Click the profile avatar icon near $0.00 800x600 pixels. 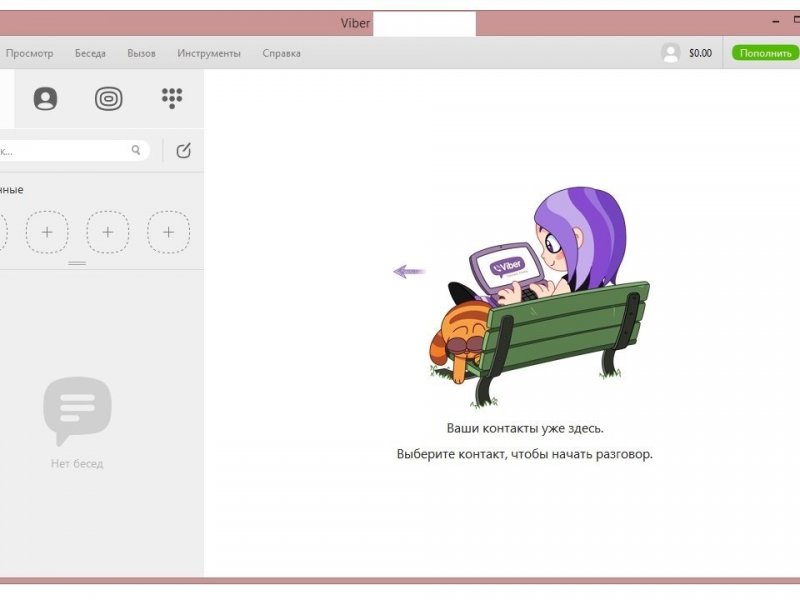click(x=670, y=53)
